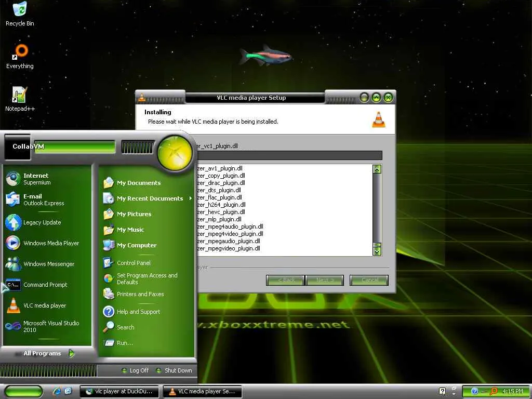Select zer_hevc_plugin.dll log line
The height and width of the screenshot is (399, 532).
(221, 212)
